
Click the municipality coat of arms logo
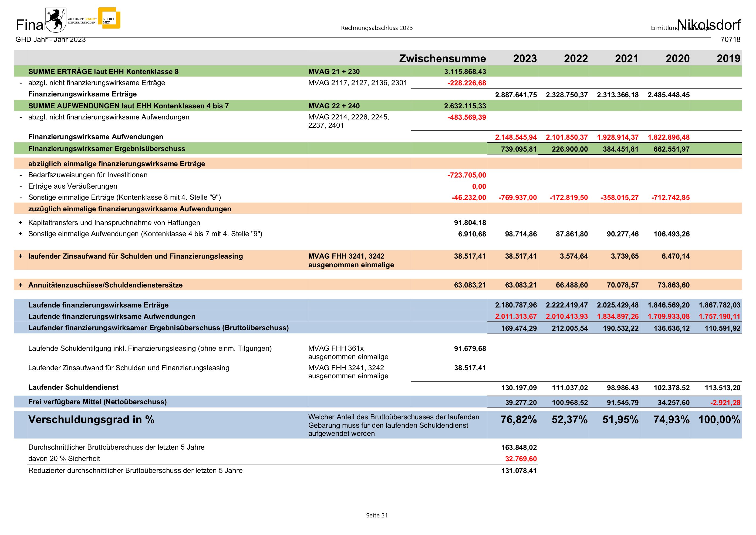pyautogui.click(x=56, y=21)
